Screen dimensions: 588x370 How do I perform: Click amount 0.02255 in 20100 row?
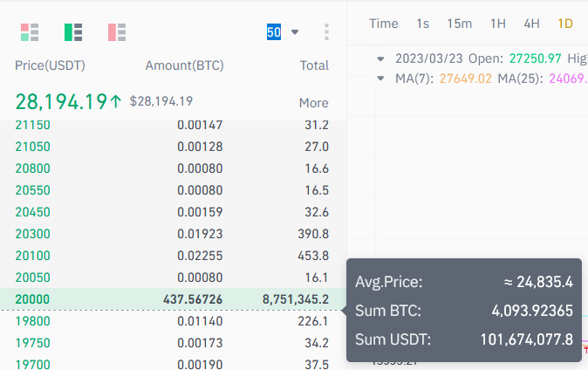(200, 256)
